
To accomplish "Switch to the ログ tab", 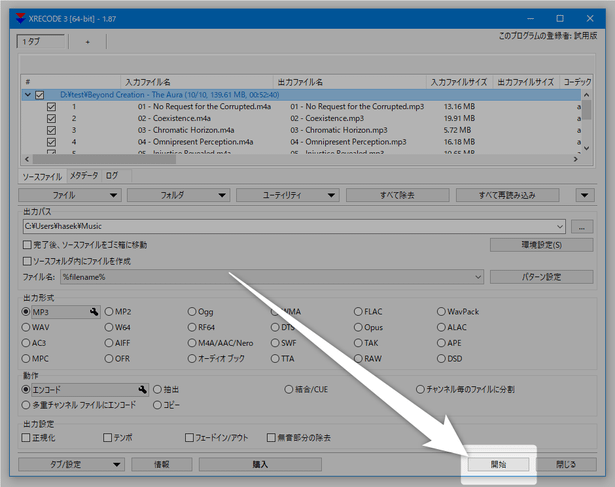I will [x=112, y=176].
